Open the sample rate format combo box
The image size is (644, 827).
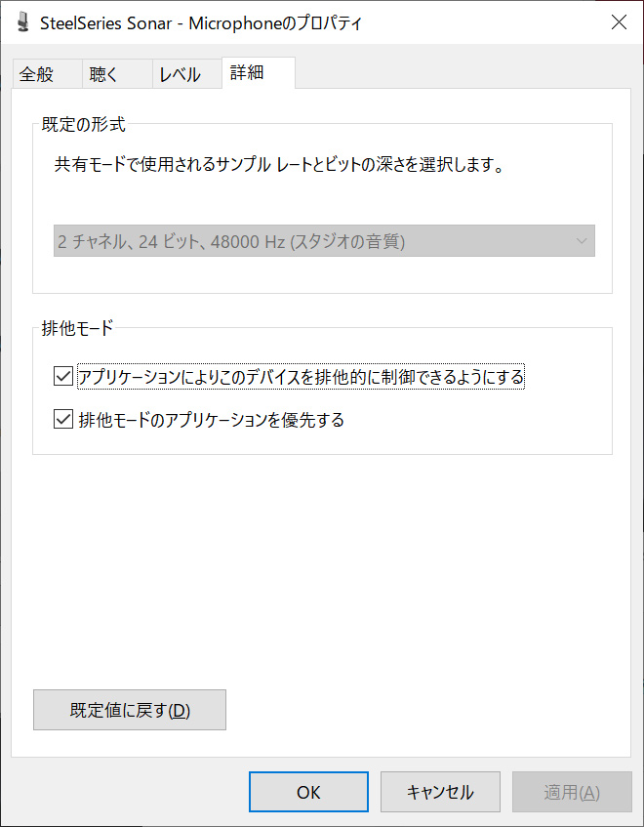pos(323,241)
